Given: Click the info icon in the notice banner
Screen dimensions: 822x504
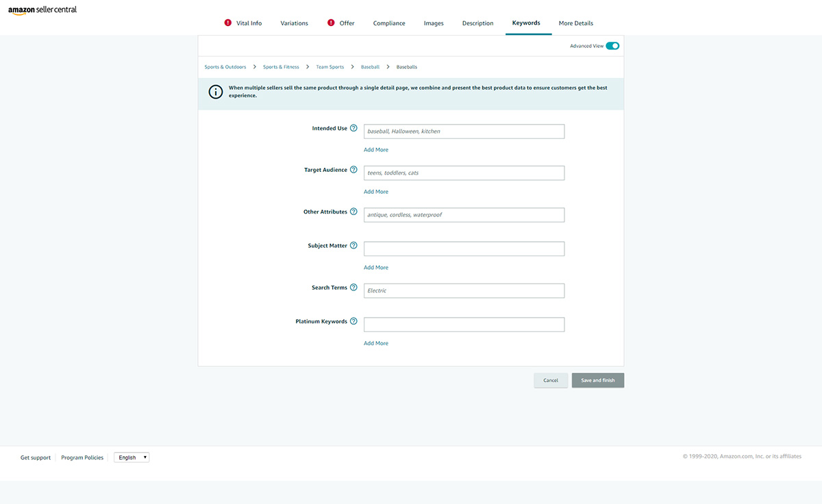Looking at the screenshot, I should point(216,92).
